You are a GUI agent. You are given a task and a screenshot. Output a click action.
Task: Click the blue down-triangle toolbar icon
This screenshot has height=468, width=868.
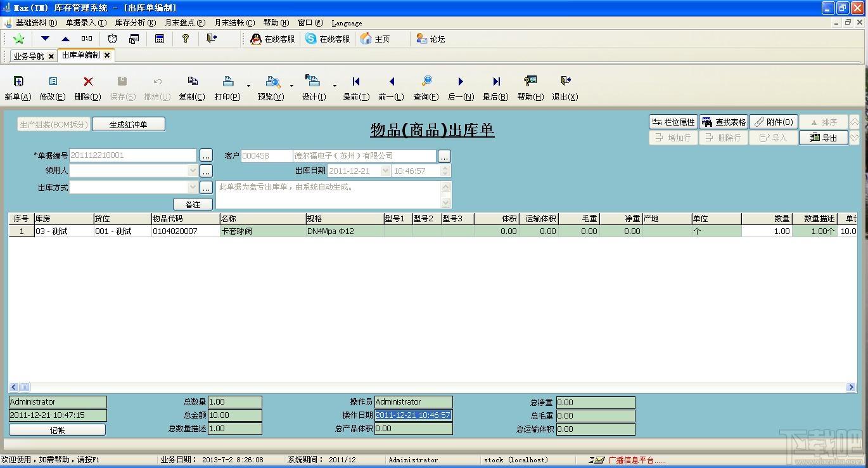[45, 39]
